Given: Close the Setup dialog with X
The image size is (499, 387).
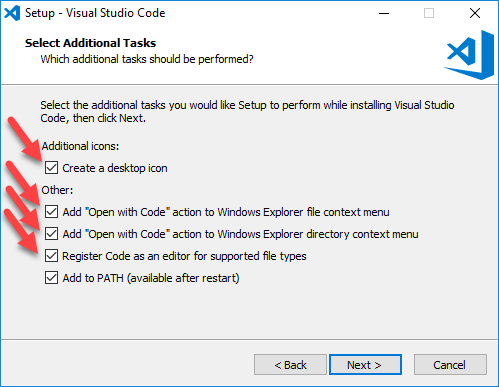Looking at the screenshot, I should [475, 13].
